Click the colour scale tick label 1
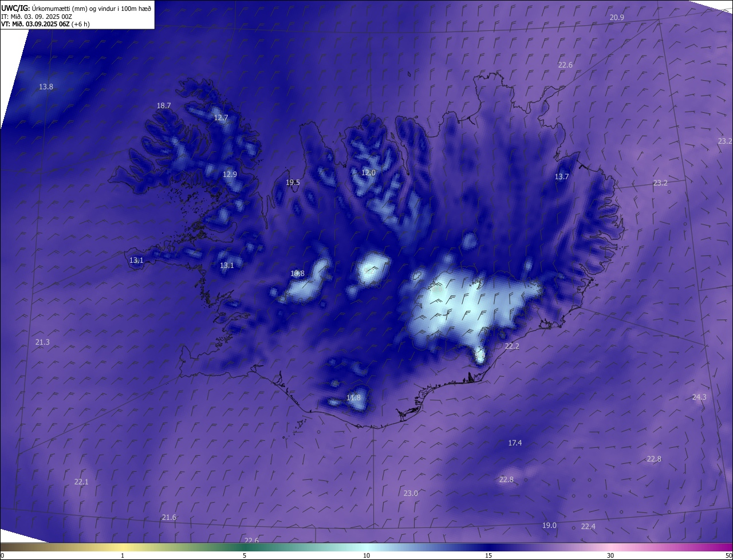 [123, 556]
